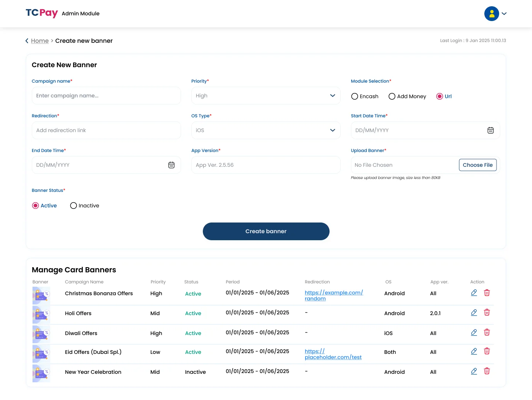This screenshot has height=400, width=532.
Task: Click the "2.0.1" app version cell
Action: coord(435,313)
